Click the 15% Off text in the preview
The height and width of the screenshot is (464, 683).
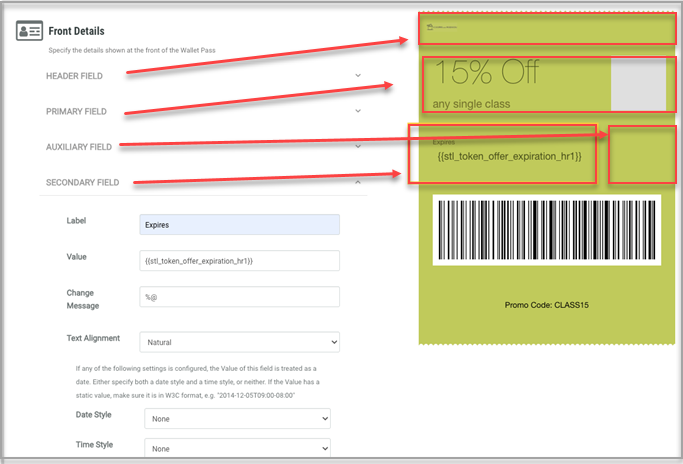click(x=487, y=73)
